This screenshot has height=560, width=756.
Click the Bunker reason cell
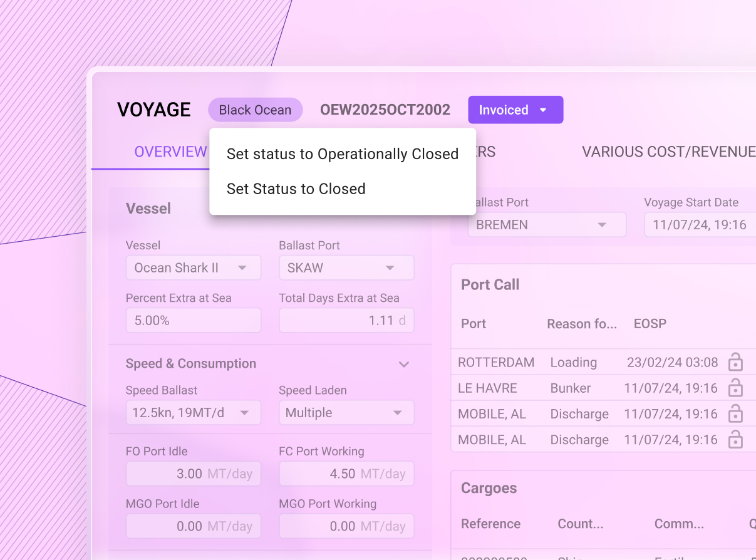(x=570, y=388)
